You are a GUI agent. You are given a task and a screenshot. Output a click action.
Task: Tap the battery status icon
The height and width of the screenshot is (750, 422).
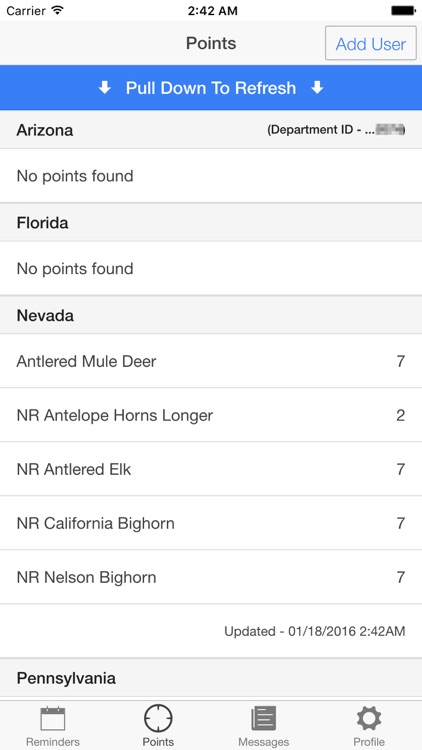point(403,11)
